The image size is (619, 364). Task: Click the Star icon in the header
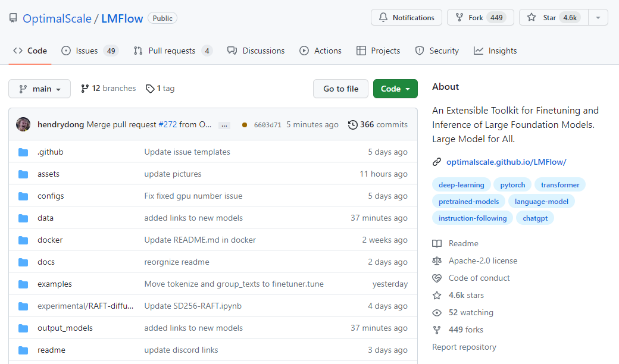point(532,17)
